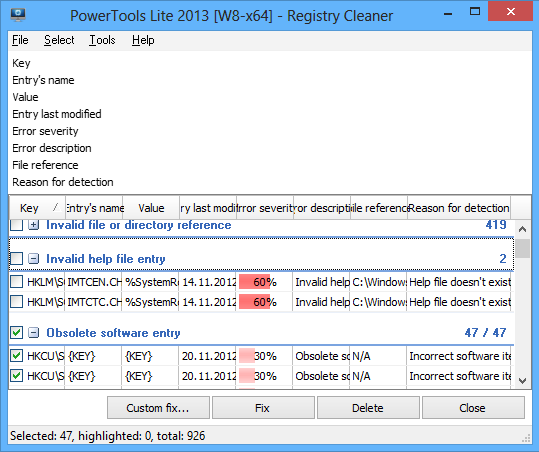539x452 pixels.
Task: Uncheck the second HKCU {KEY} entry
Action: 16,376
